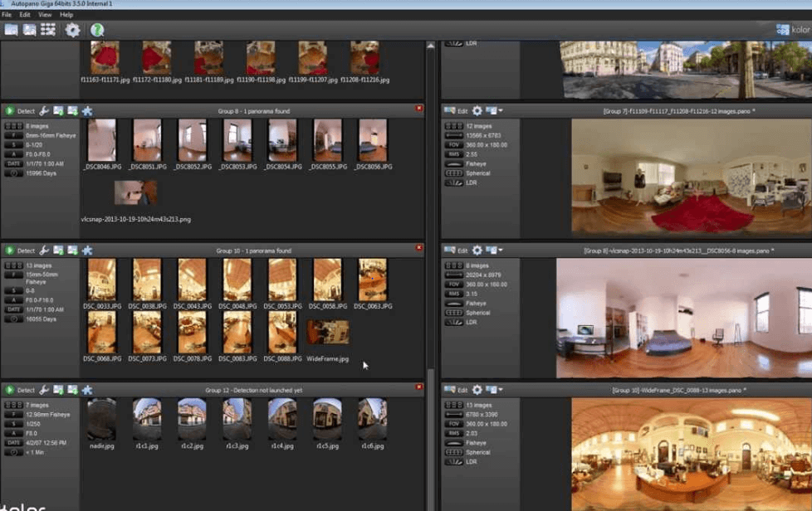812x511 pixels.
Task: Click render gear icon for Group 7 panorama
Action: tap(477, 110)
